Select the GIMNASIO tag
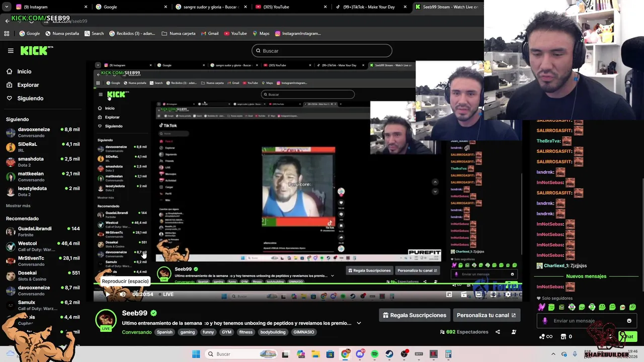 [x=303, y=332]
